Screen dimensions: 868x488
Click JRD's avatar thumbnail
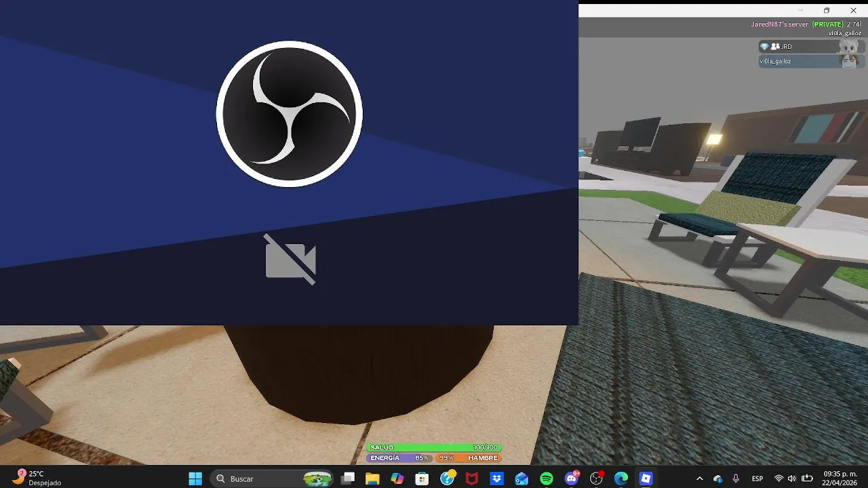click(x=848, y=46)
